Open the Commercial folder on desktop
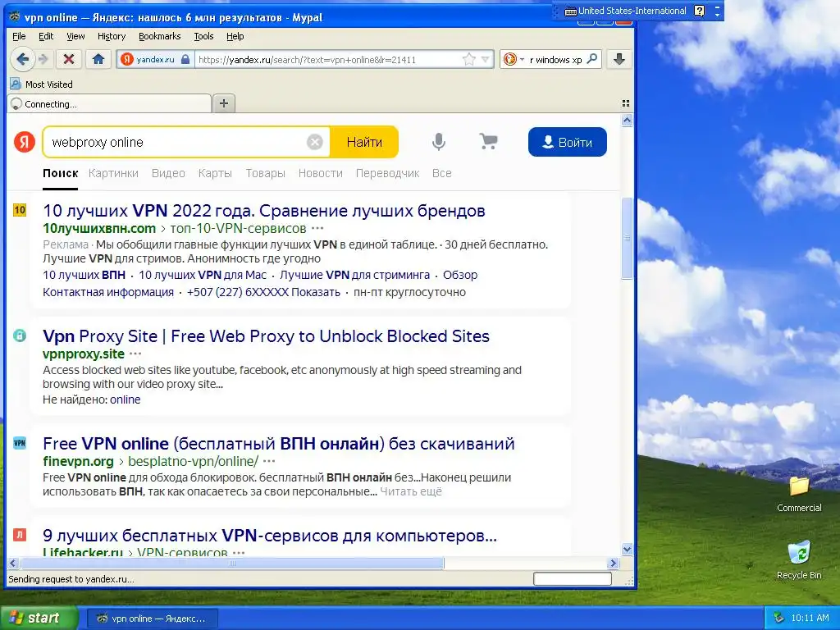Image resolution: width=840 pixels, height=630 pixels. pyautogui.click(x=799, y=494)
